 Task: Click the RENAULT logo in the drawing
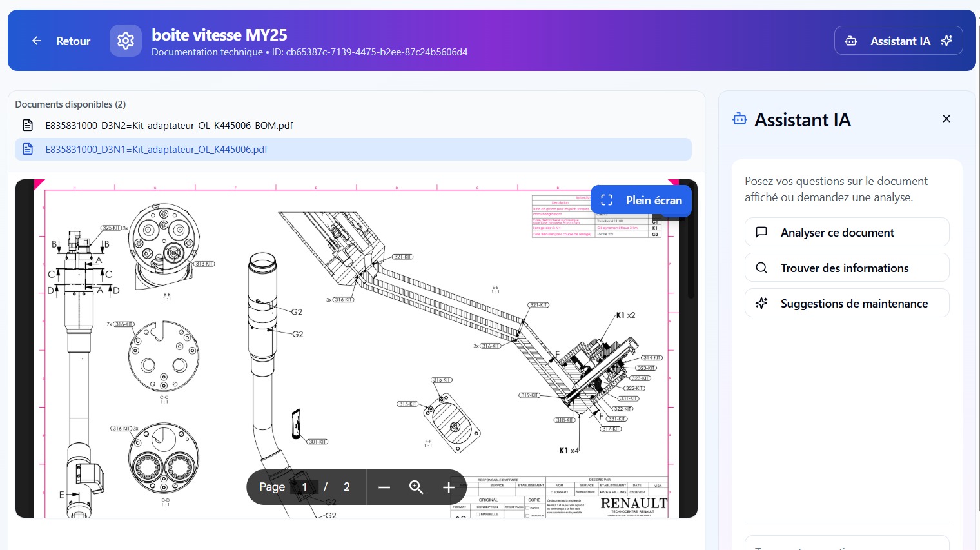tap(634, 504)
